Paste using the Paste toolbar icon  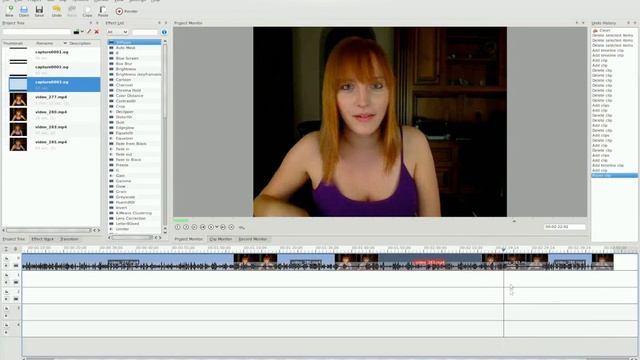pyautogui.click(x=103, y=11)
